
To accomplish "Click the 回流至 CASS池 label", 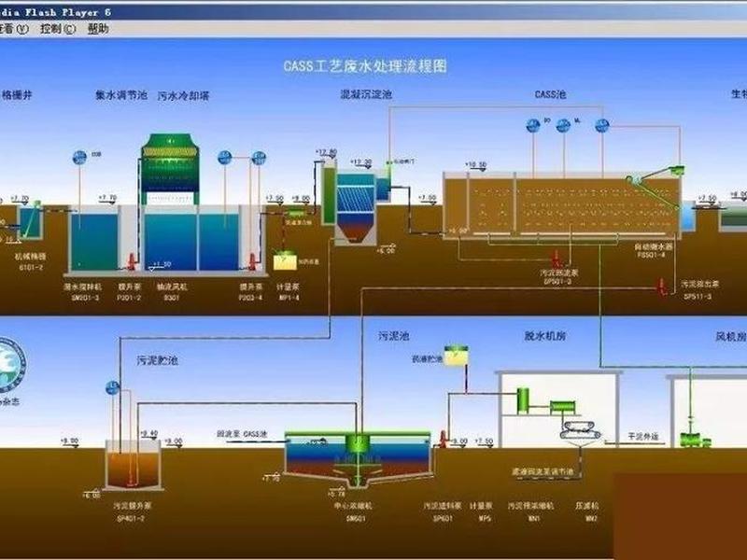I will click(x=242, y=434).
